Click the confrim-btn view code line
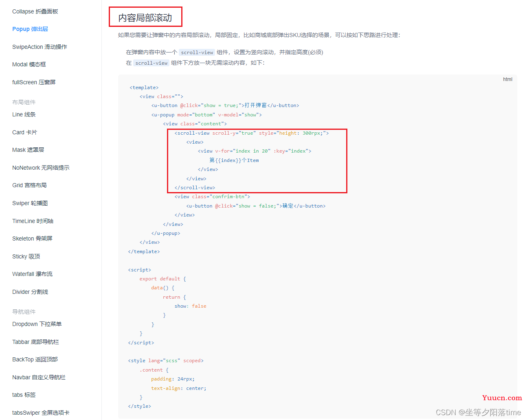Viewport: 527px width, 420px height. coord(212,197)
